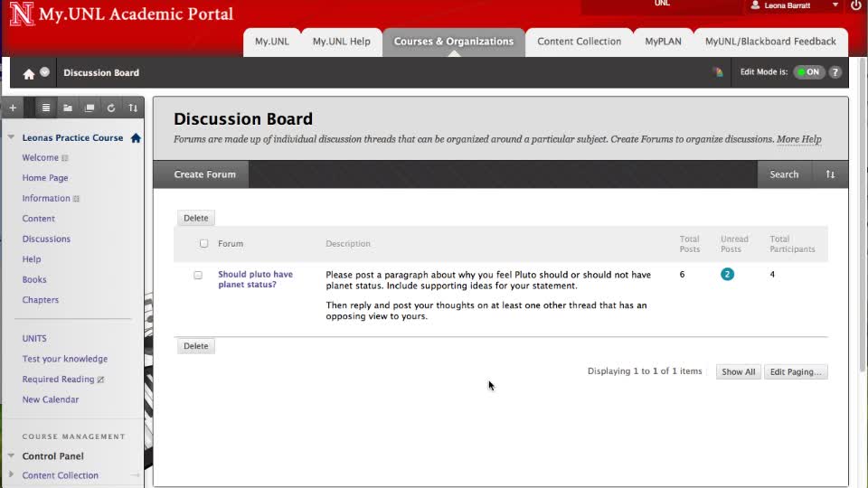Click the Total Posts value 6
868x488 pixels.
682,275
